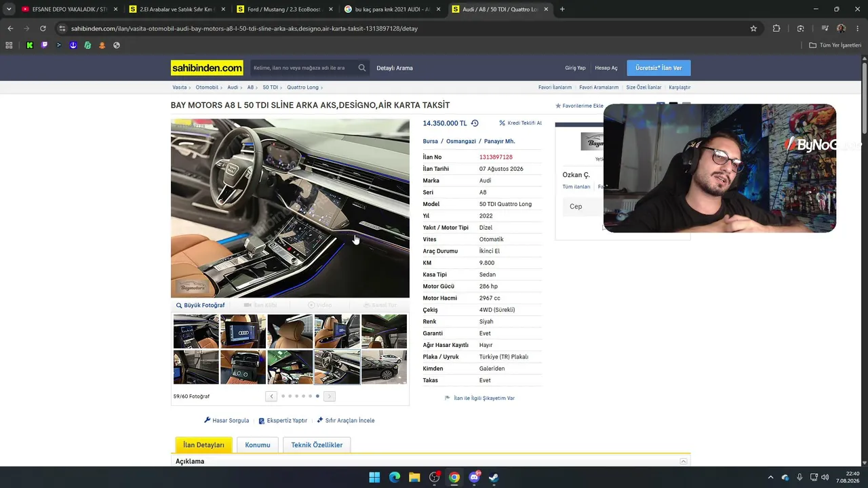Show hidden system tray icons

(x=770, y=477)
